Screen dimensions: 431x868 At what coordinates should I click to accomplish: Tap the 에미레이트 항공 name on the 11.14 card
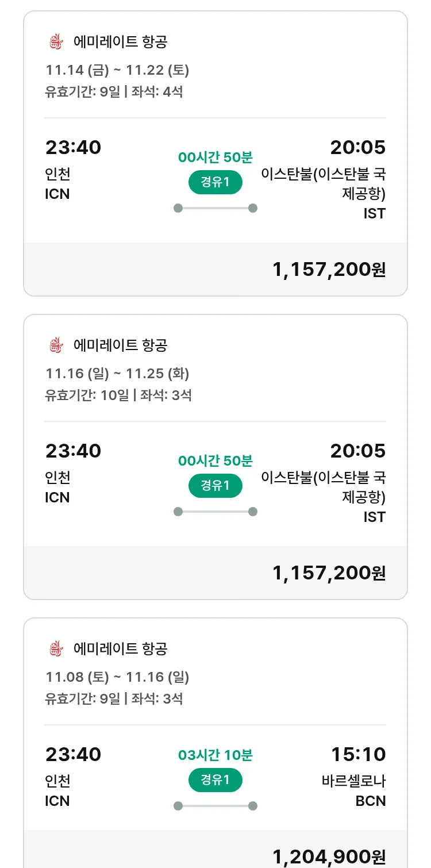(120, 42)
